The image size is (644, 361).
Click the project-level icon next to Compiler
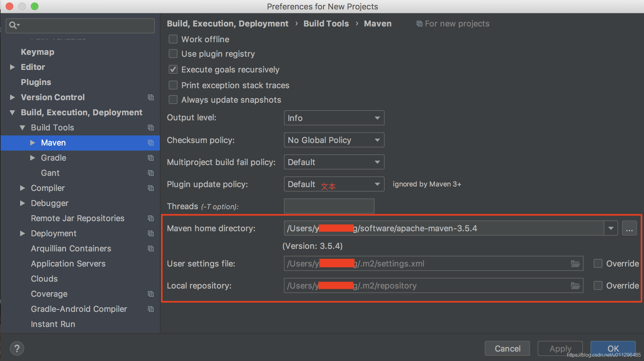[151, 188]
